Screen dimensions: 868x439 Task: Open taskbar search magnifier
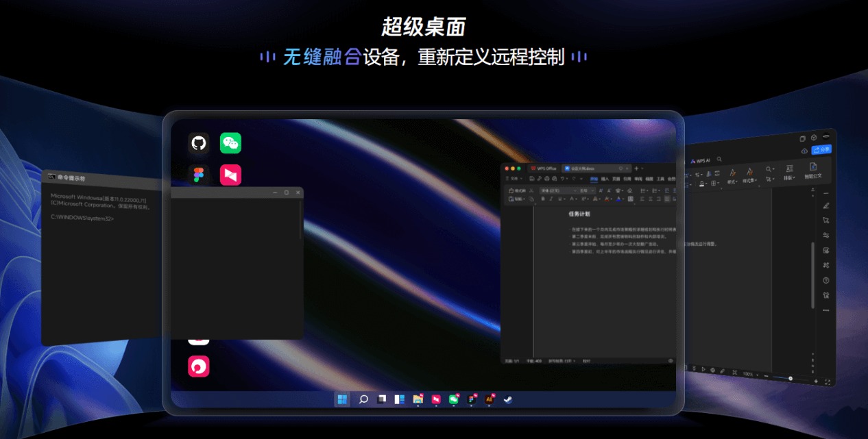click(x=364, y=399)
